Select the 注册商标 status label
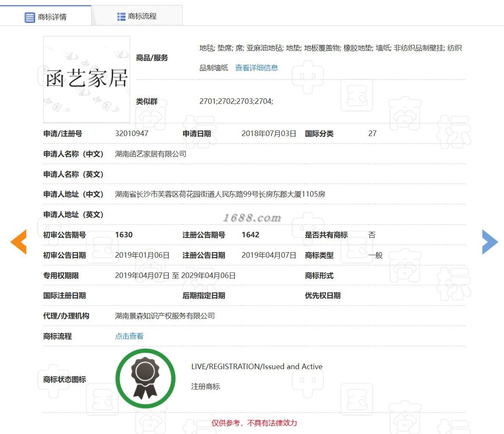Screen dimensions: 504x434 [206, 387]
